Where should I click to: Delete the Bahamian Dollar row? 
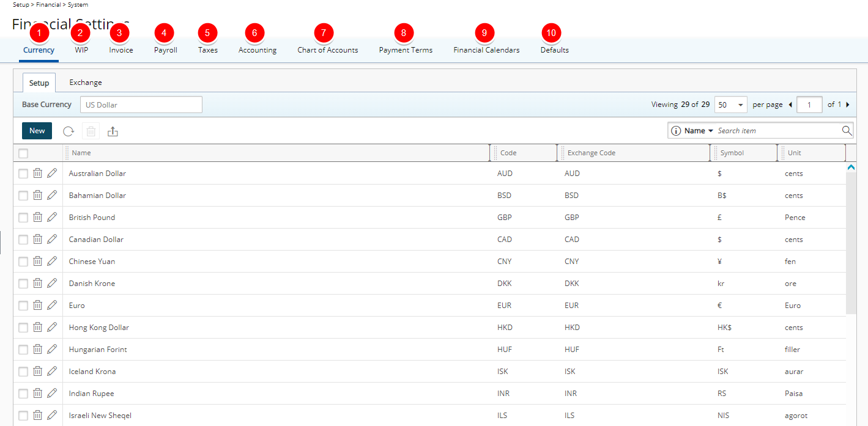[37, 195]
